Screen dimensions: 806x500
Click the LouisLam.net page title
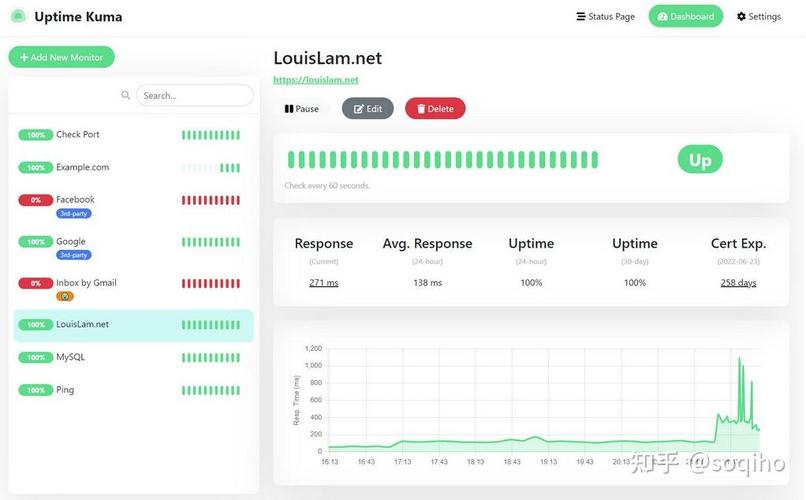327,58
